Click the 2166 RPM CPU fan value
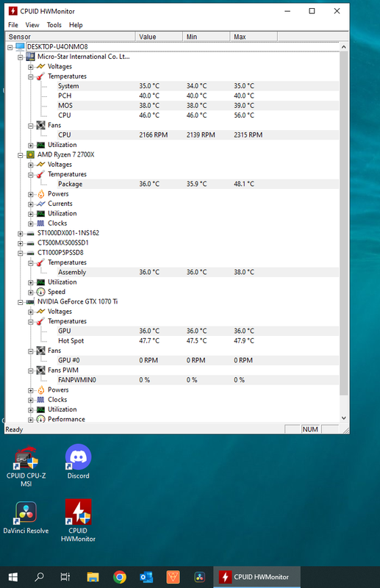The image size is (380, 588). 154,135
